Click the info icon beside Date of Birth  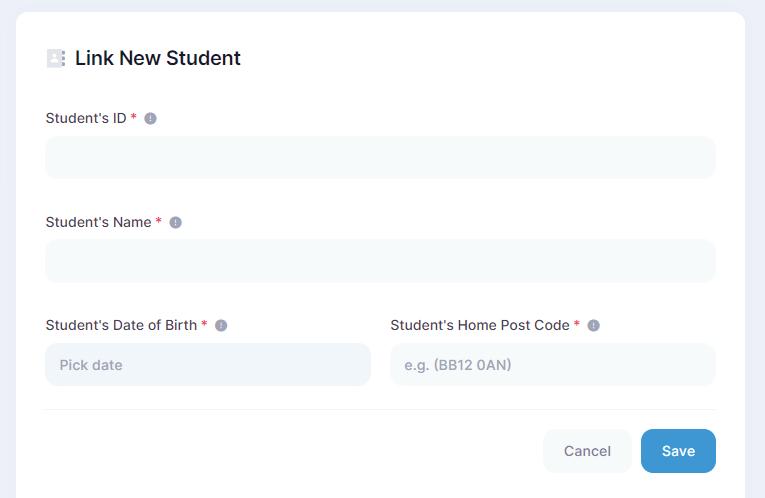[221, 325]
